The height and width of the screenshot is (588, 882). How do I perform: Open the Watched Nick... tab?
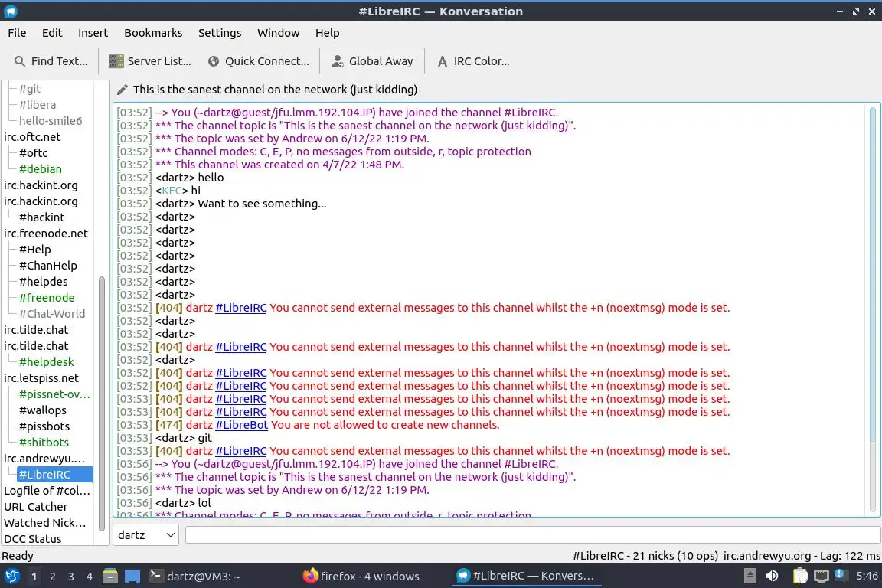pyautogui.click(x=45, y=523)
